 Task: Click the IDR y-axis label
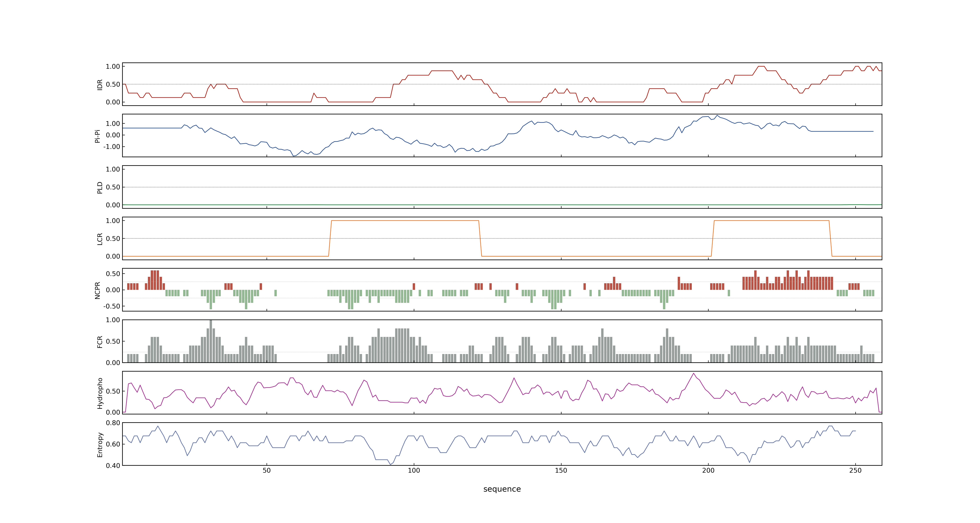(100, 85)
